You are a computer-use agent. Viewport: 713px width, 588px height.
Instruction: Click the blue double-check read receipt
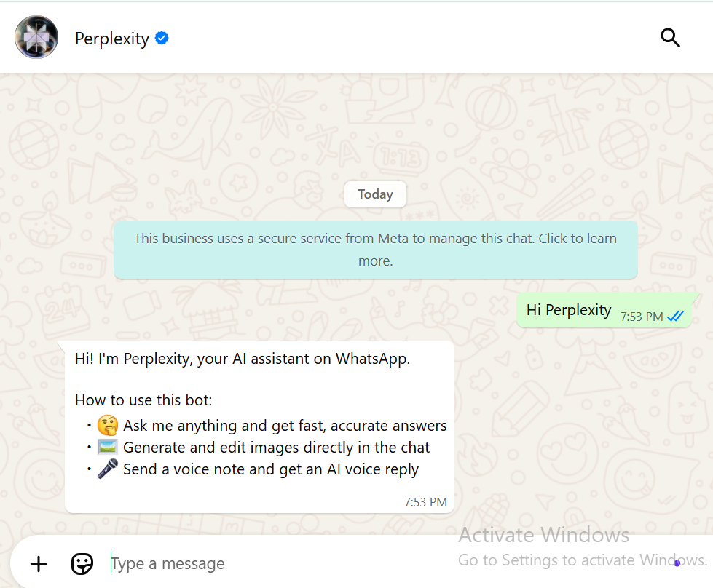(676, 316)
